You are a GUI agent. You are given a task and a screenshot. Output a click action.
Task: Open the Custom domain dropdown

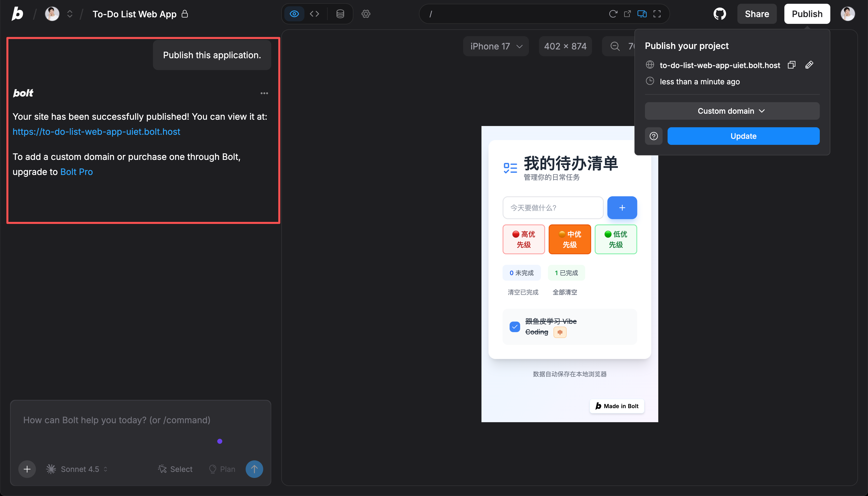pyautogui.click(x=732, y=111)
